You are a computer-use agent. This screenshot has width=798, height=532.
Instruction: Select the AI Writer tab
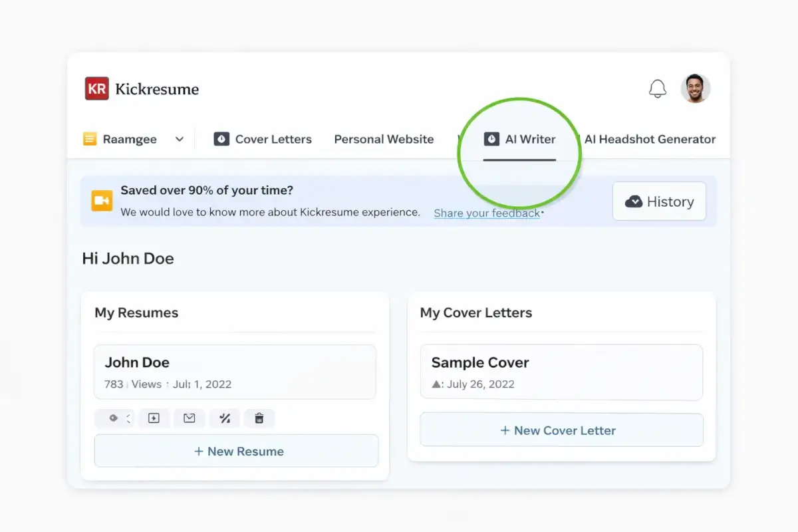[x=520, y=139]
